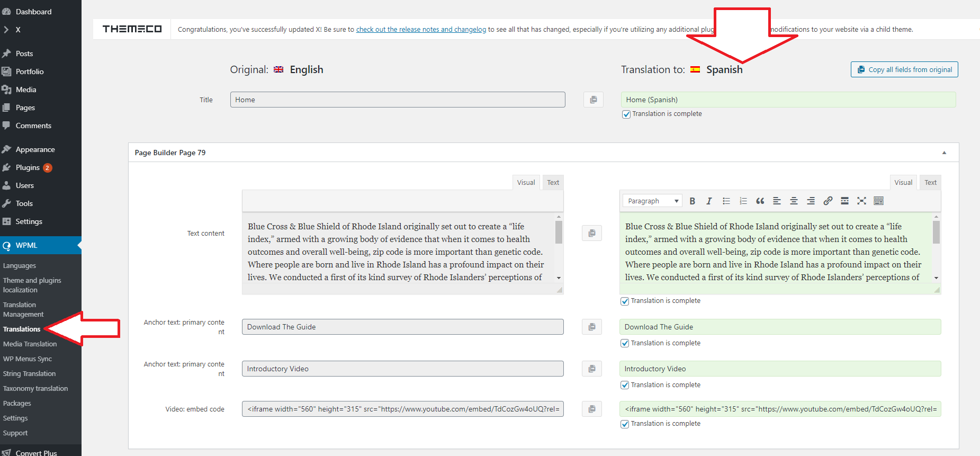Copy Download The Guide anchor text
Viewport: 980px width, 456px height.
tap(592, 327)
